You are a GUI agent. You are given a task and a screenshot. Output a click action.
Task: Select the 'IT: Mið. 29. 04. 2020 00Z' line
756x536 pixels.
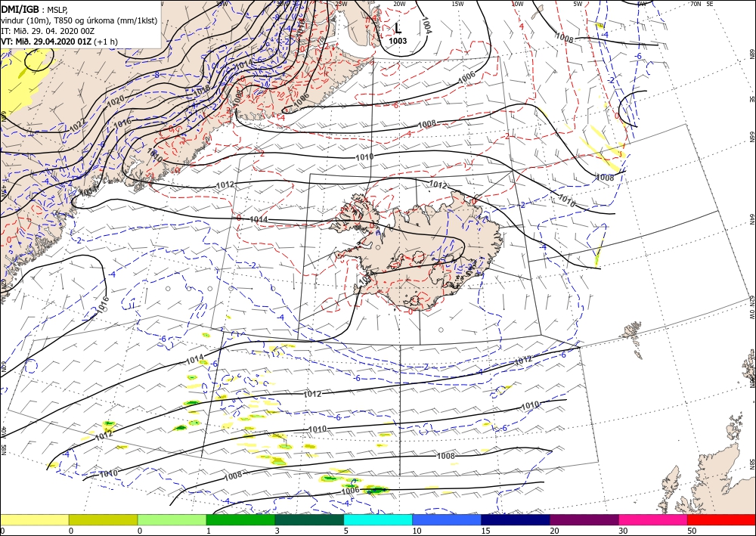[x=48, y=31]
